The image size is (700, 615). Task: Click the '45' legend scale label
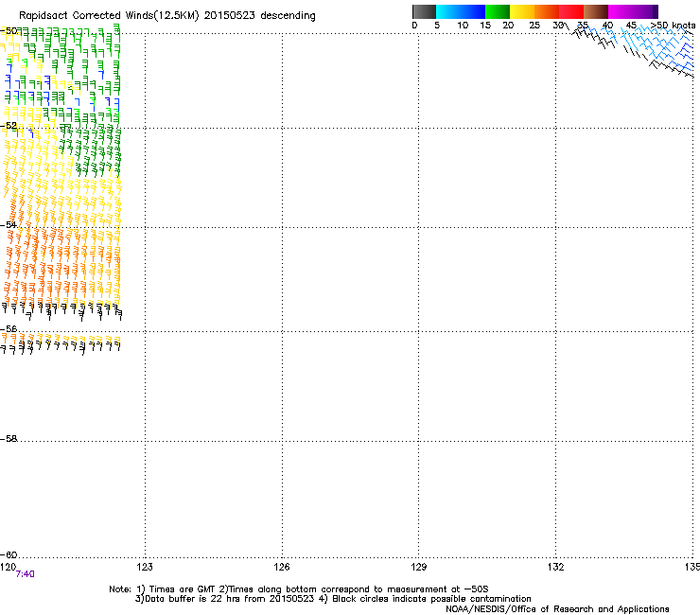(631, 26)
